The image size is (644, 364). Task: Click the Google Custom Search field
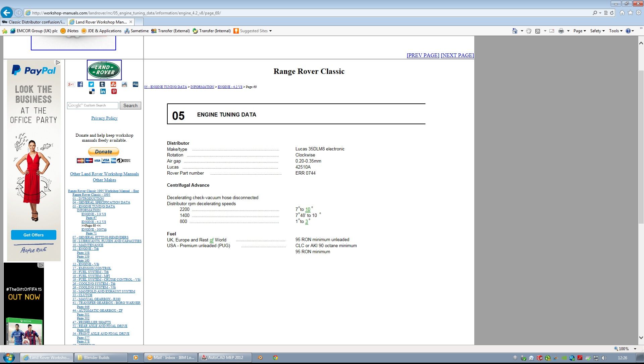[x=93, y=105]
